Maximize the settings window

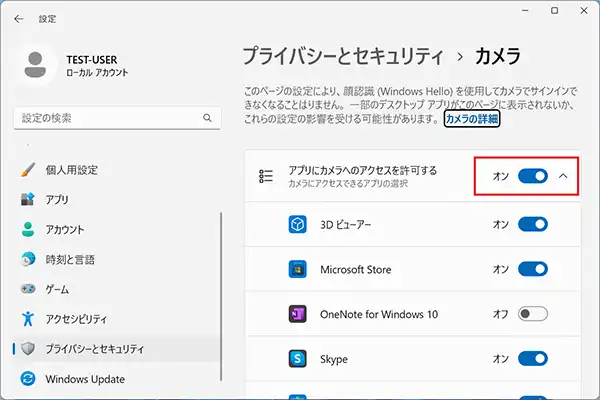(x=554, y=10)
